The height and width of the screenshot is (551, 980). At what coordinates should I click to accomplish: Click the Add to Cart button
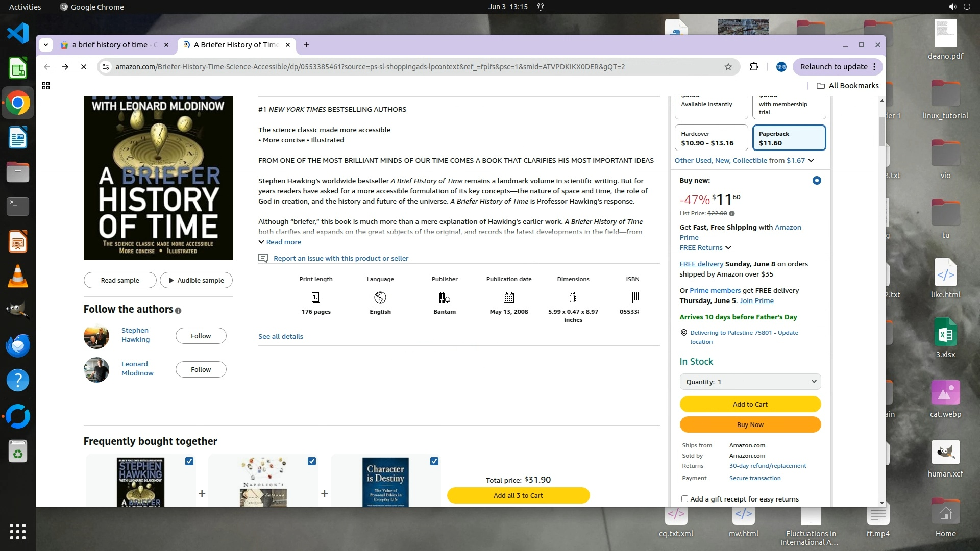[750, 404]
